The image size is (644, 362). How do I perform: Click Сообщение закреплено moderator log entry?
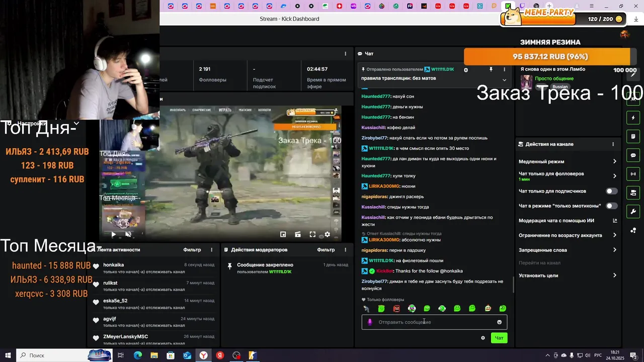pos(287,268)
